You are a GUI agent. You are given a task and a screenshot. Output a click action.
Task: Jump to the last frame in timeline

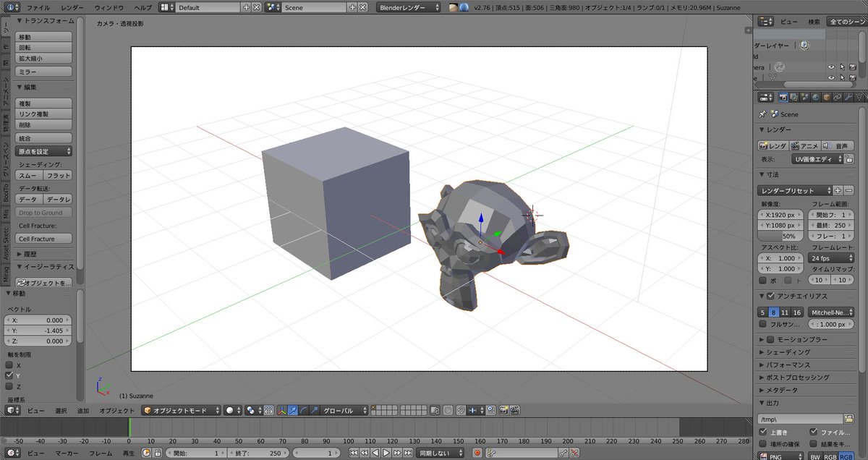[407, 453]
